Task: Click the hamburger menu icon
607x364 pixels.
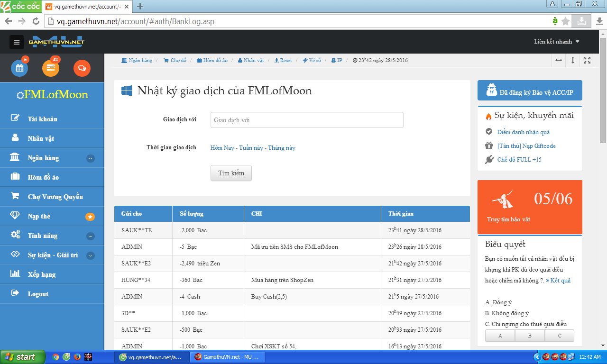Action: point(17,42)
